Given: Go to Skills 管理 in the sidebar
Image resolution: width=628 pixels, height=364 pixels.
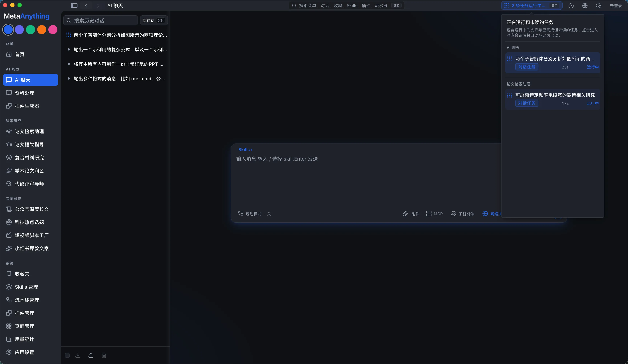Looking at the screenshot, I should [x=30, y=287].
